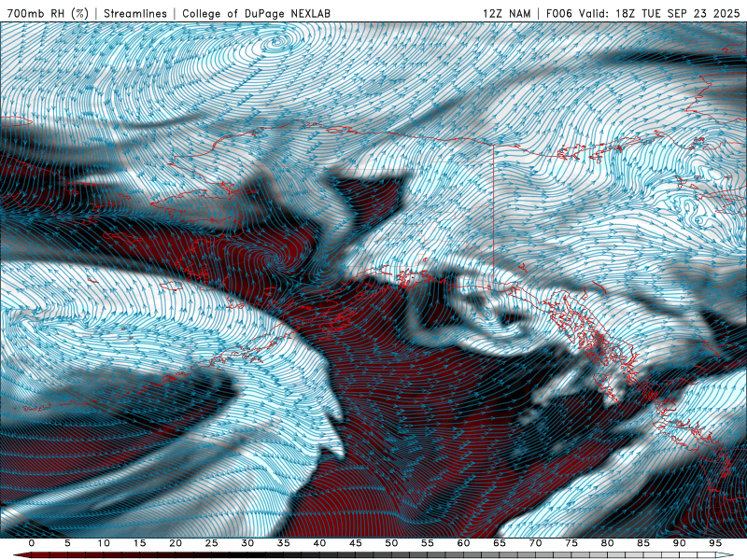Click the '50' value on the colorbar scale

[x=391, y=543]
